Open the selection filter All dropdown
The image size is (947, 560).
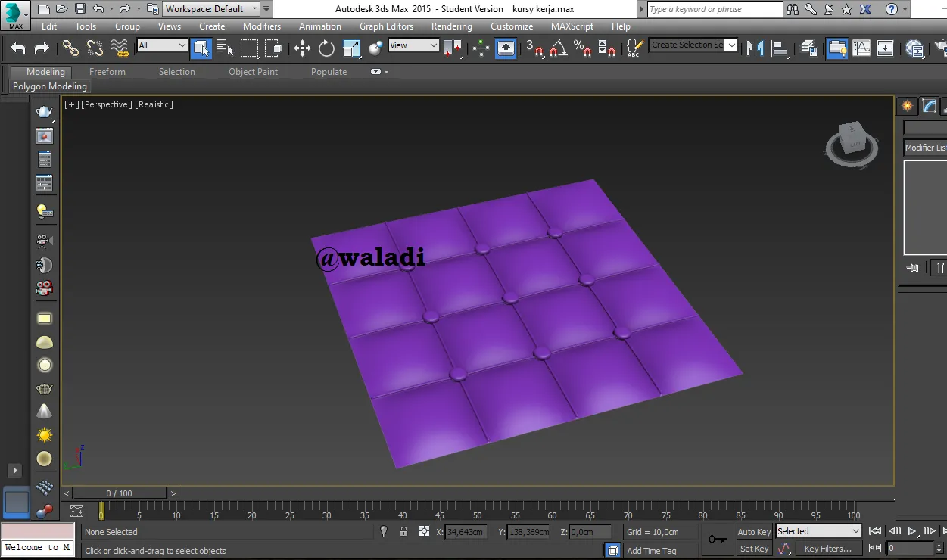tap(162, 45)
